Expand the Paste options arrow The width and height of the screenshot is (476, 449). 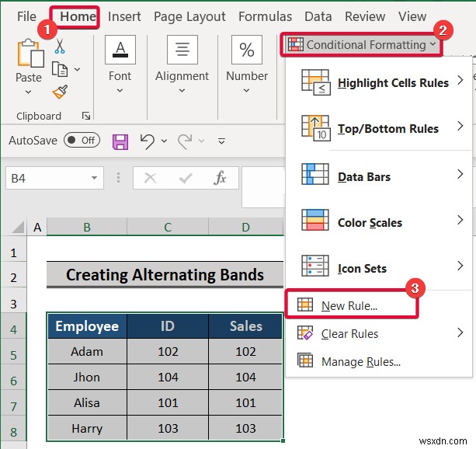click(x=28, y=92)
